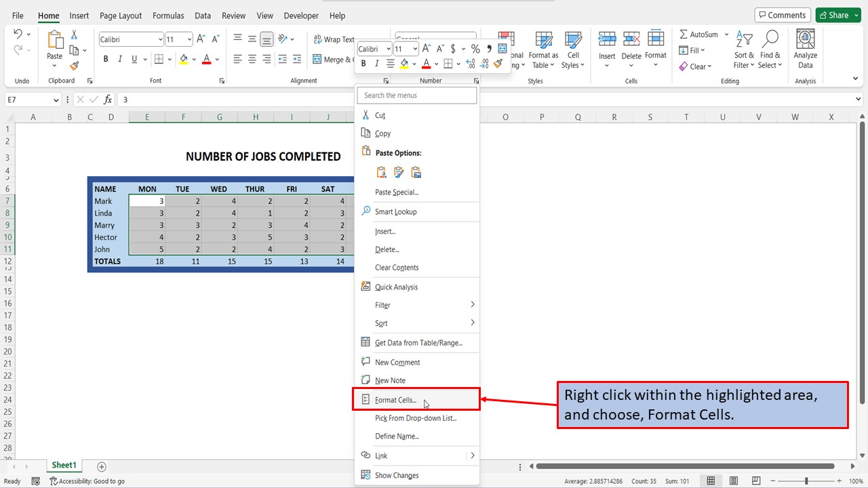Toggle underline in the Font group
Viewport: 868px width, 488px height.
134,59
